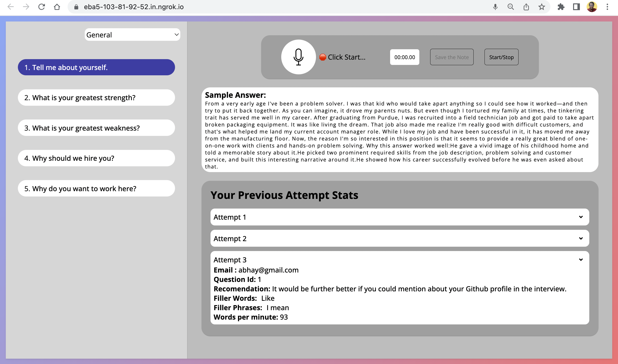This screenshot has width=618, height=364.
Task: Expand the Attempt 1 accordion
Action: click(x=400, y=217)
